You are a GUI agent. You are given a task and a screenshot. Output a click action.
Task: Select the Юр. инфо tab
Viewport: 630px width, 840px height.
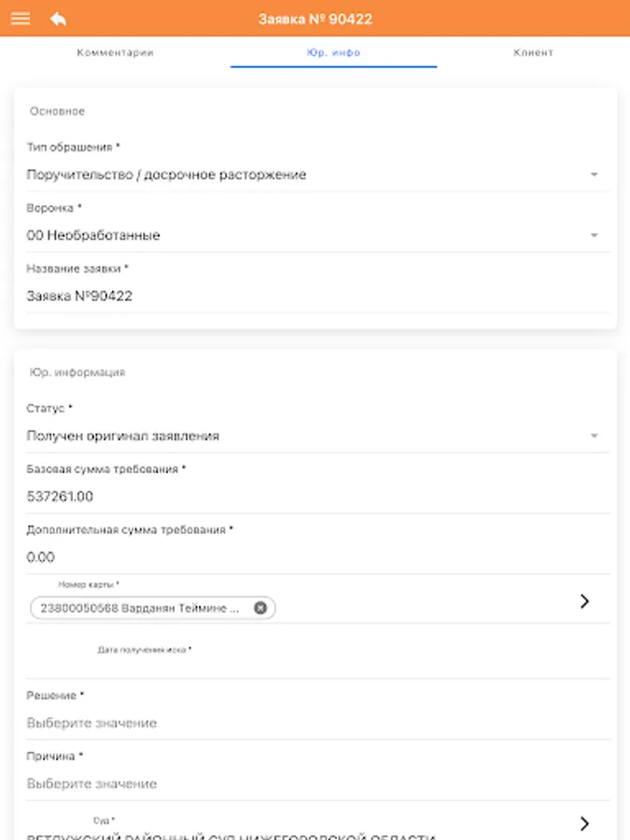[x=333, y=53]
